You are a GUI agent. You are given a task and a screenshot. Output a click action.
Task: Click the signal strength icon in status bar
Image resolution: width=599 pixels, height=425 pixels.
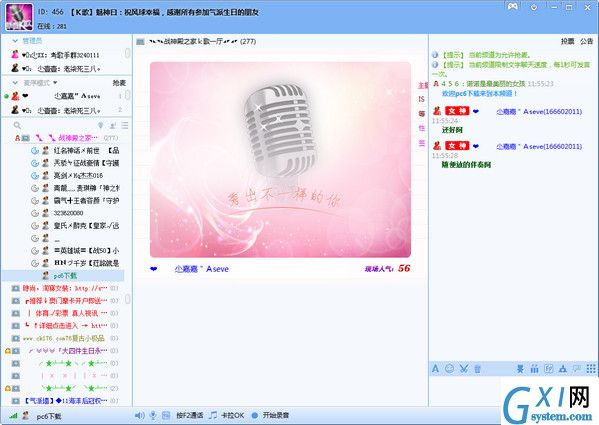tap(13, 416)
